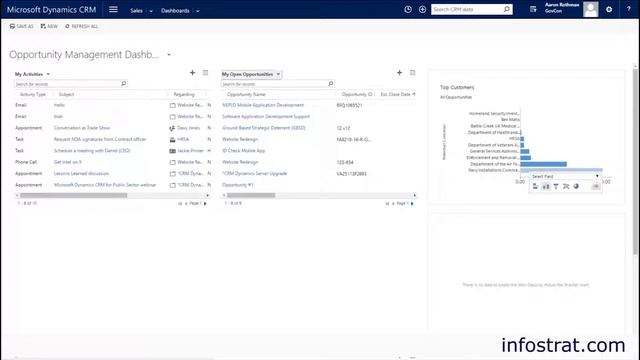Click the REFRESH ALL command
640x360 pixels.
click(x=82, y=26)
